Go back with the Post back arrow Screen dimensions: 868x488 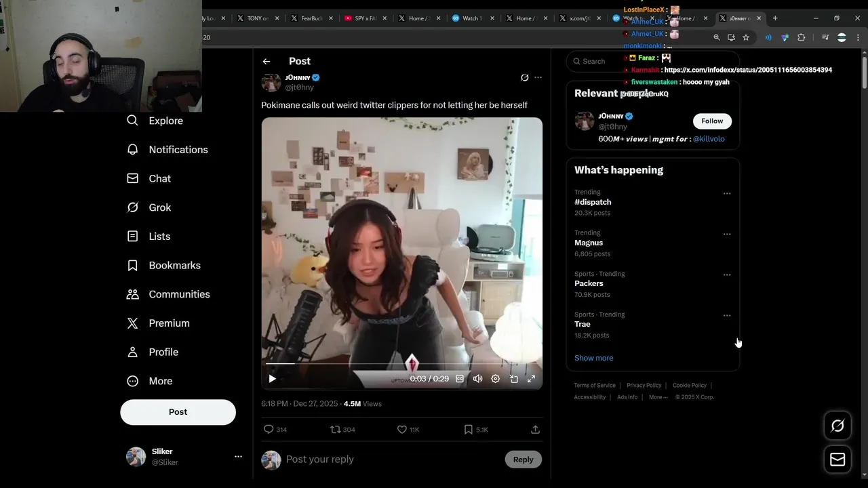267,61
